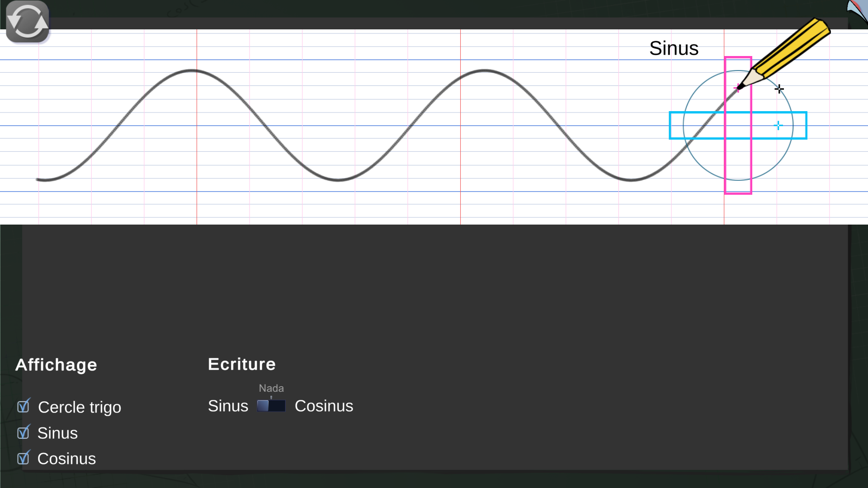Click the black cross marker on the circle

[779, 89]
